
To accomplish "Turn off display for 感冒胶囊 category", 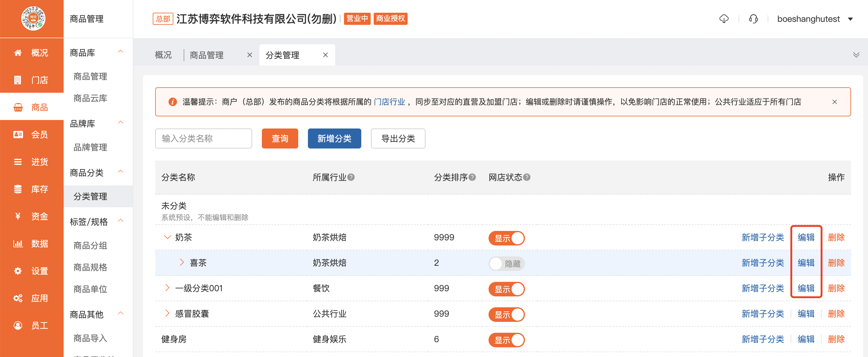I will click(x=506, y=314).
